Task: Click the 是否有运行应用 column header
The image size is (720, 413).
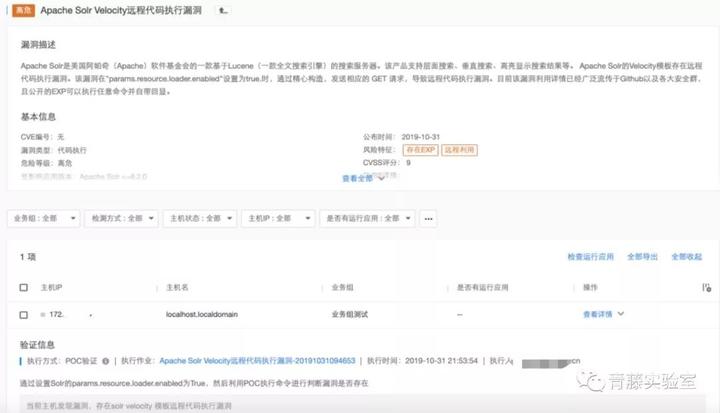Action: pos(482,288)
